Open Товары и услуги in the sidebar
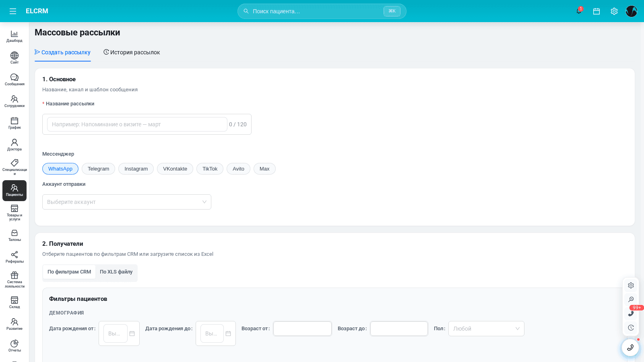Screen dimensions: 644x362 click(x=14, y=213)
